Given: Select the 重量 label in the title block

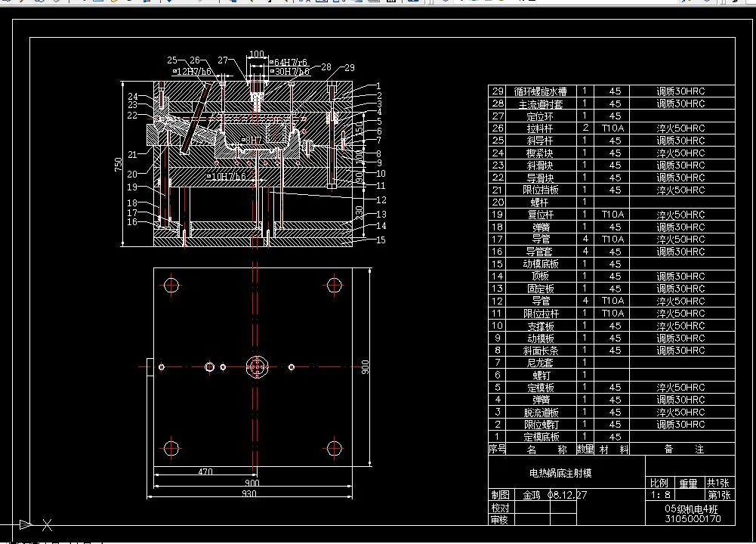Looking at the screenshot, I should pos(688,483).
